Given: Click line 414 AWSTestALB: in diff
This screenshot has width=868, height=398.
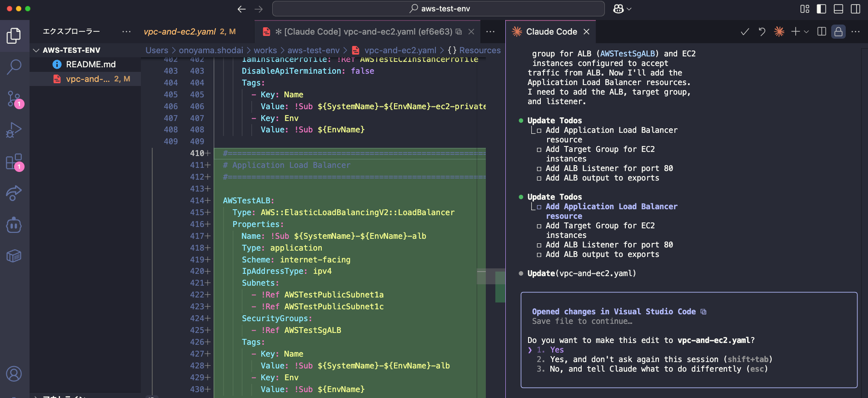Looking at the screenshot, I should pos(249,201).
